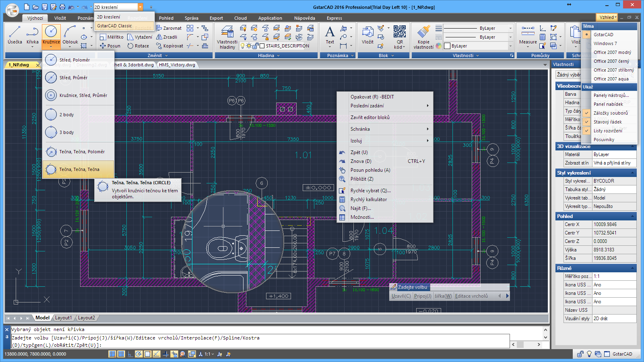This screenshot has height=362, width=644.
Task: Click the Kopie vlastností brush tool
Action: coord(423,37)
